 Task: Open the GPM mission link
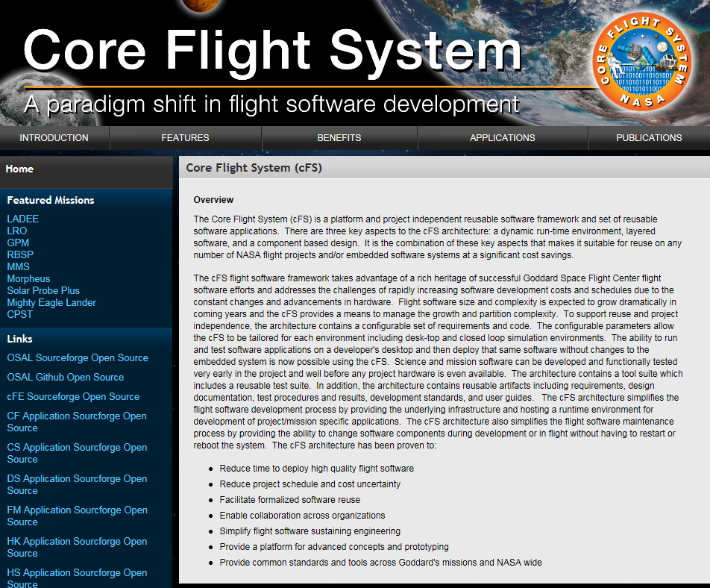(x=18, y=243)
